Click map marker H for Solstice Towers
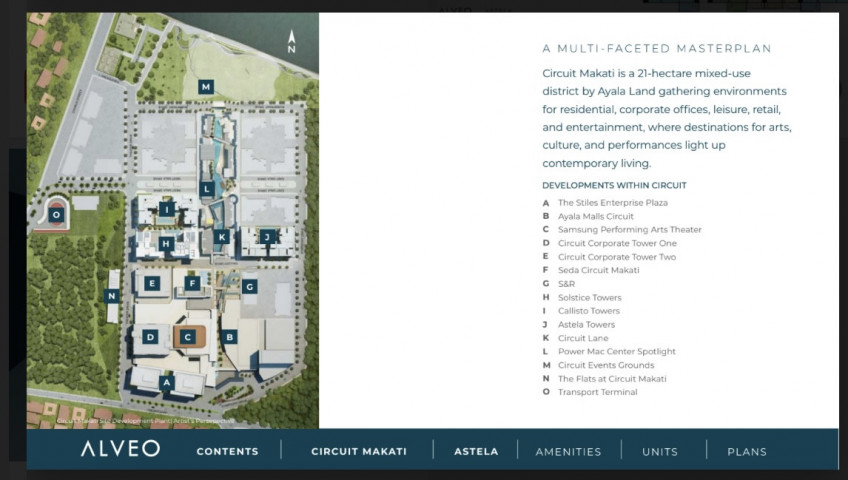848x480 pixels. (x=166, y=244)
